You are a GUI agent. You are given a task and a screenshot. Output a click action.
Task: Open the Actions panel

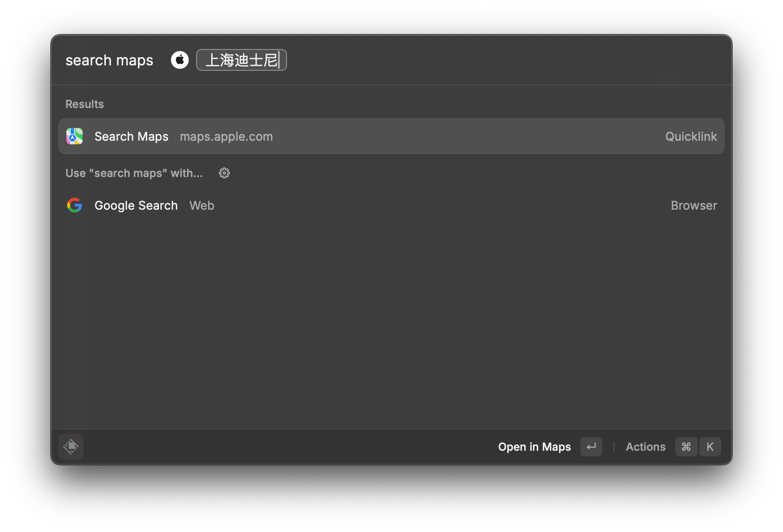645,447
